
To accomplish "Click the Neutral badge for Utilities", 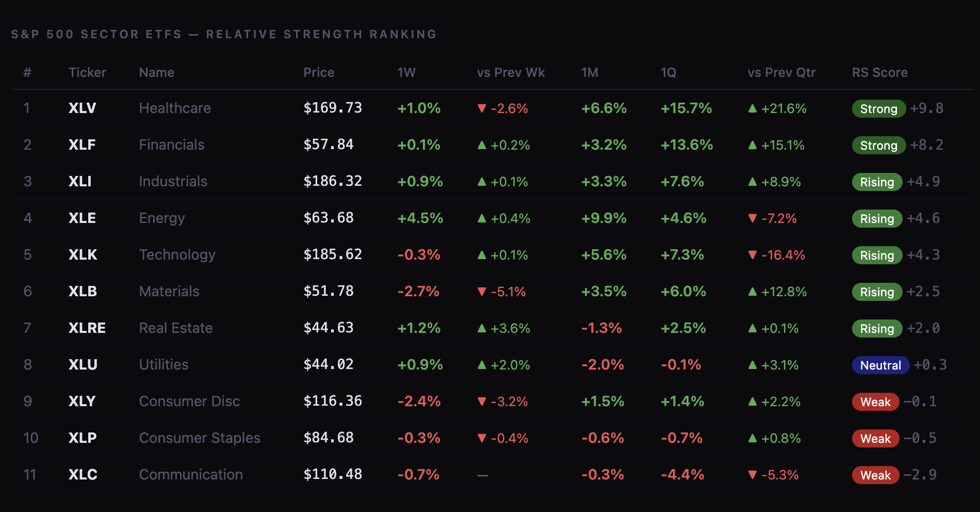I will coord(880,365).
